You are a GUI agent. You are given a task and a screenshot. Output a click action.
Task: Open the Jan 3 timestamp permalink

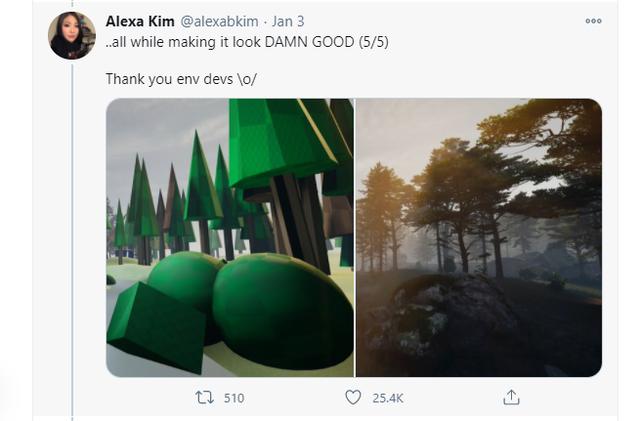(x=288, y=21)
